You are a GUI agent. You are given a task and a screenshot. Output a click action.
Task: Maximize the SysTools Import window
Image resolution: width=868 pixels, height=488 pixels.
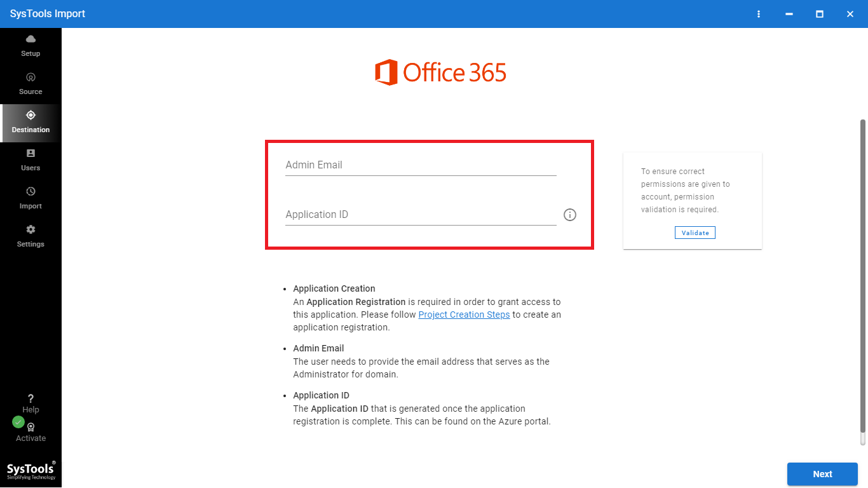(x=820, y=14)
